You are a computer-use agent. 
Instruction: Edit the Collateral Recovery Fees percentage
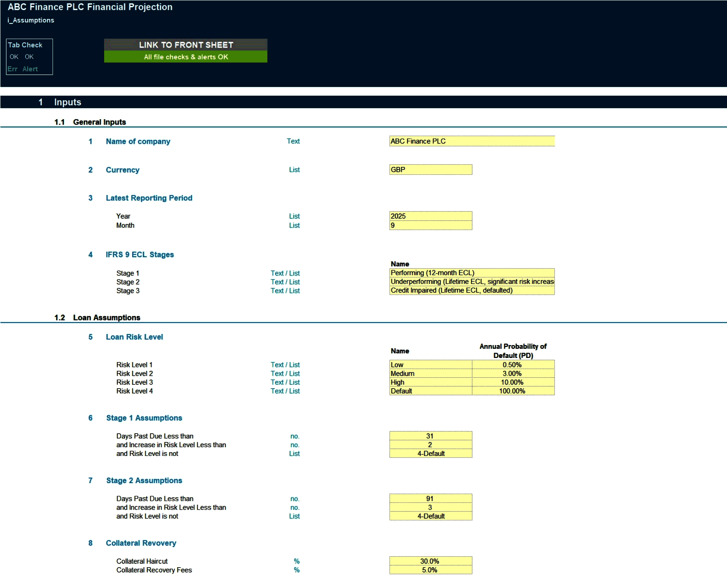431,570
